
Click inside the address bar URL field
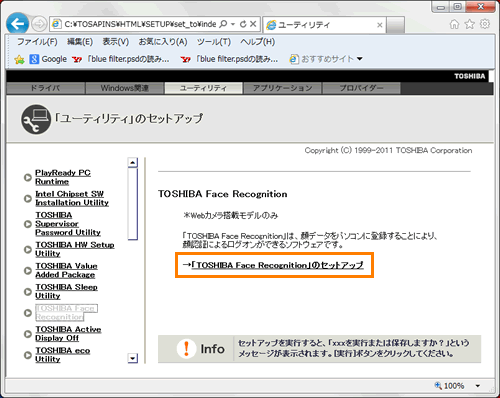tap(140, 24)
